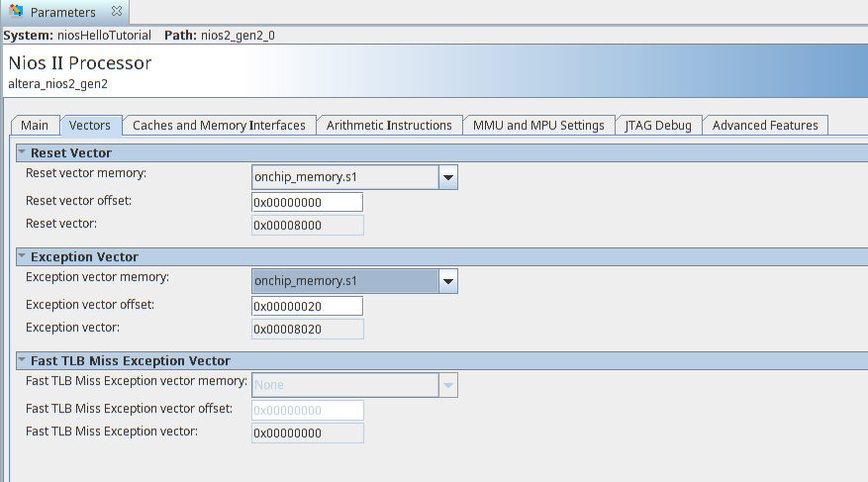Switch to the JTAG Debug tab
Screen dimensions: 868x482
[658, 126]
